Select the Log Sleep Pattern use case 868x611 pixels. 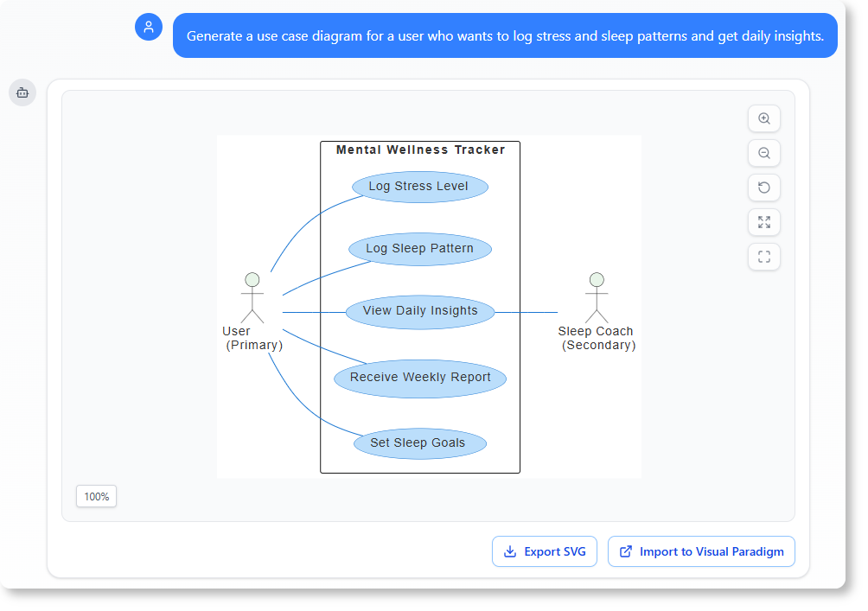(x=419, y=249)
